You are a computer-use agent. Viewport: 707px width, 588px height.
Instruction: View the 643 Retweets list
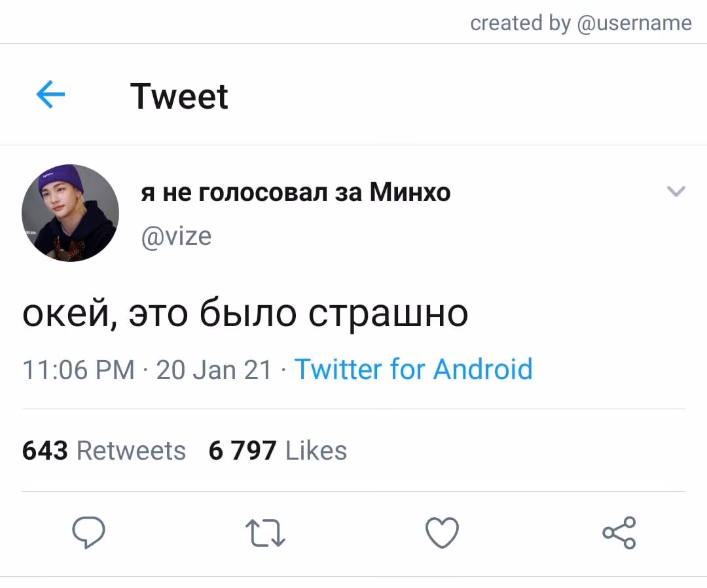tap(103, 450)
